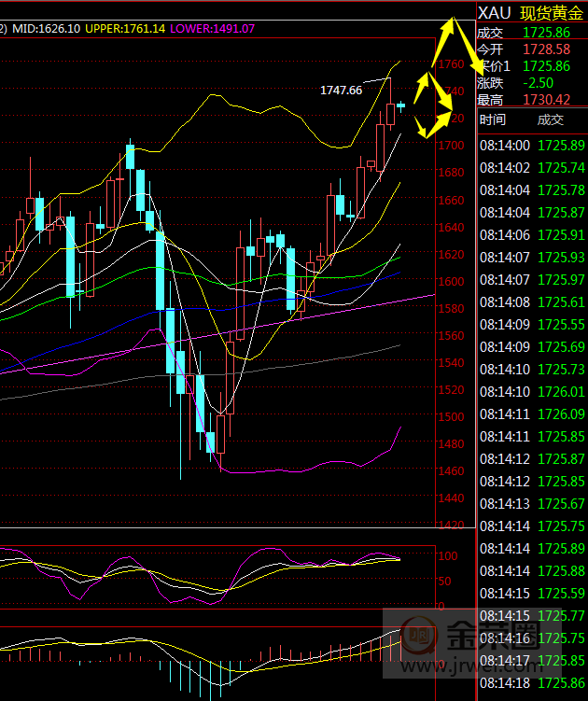This screenshot has width=588, height=701.
Task: Click the UPPER:1761.14 indicator label
Action: (125, 29)
